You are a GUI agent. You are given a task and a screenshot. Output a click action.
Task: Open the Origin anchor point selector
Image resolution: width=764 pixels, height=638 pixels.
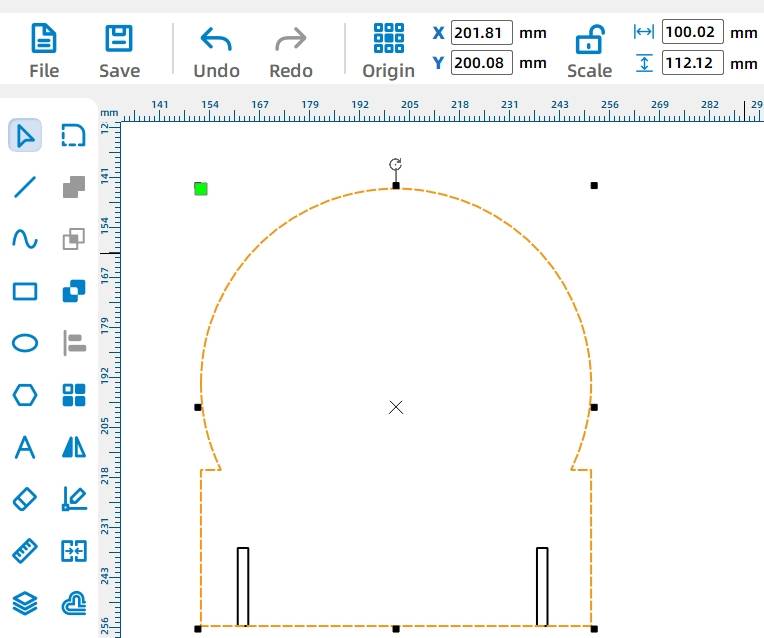388,51
